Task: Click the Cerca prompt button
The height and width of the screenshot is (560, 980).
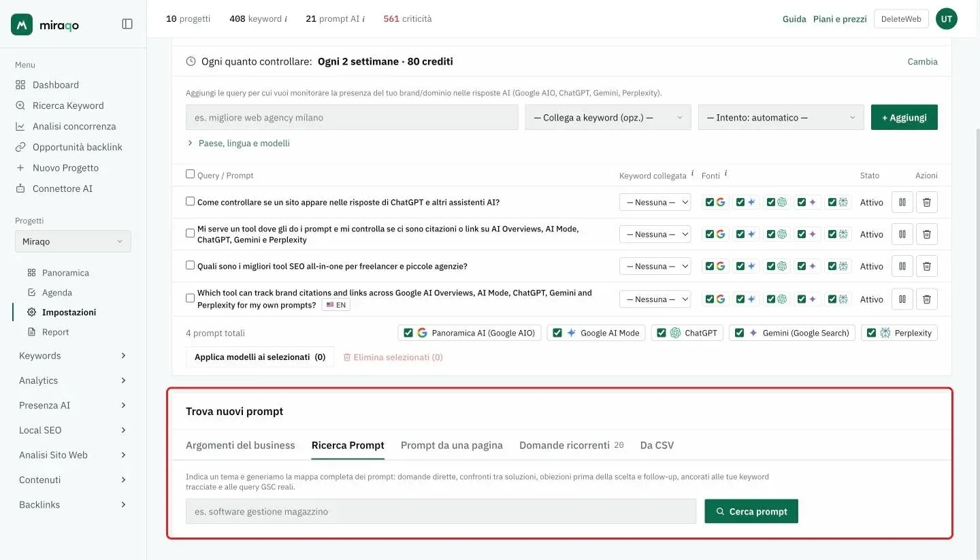Action: 751,511
